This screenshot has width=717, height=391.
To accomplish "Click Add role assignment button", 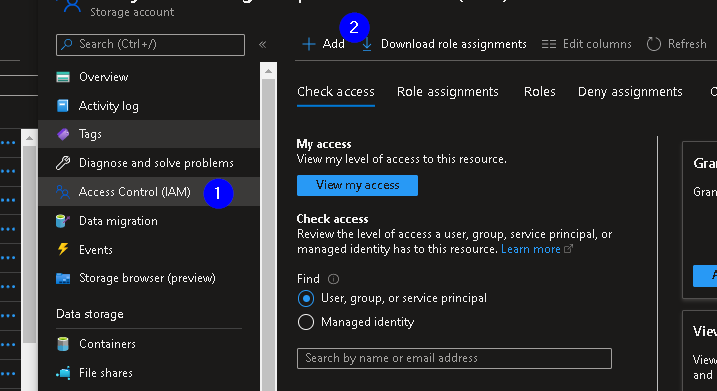I will [x=323, y=44].
